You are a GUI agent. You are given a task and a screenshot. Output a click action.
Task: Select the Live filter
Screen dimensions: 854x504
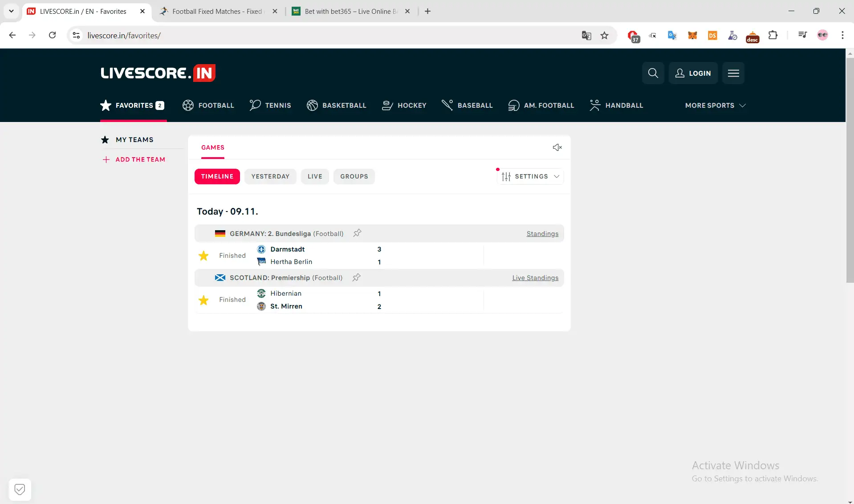point(315,176)
